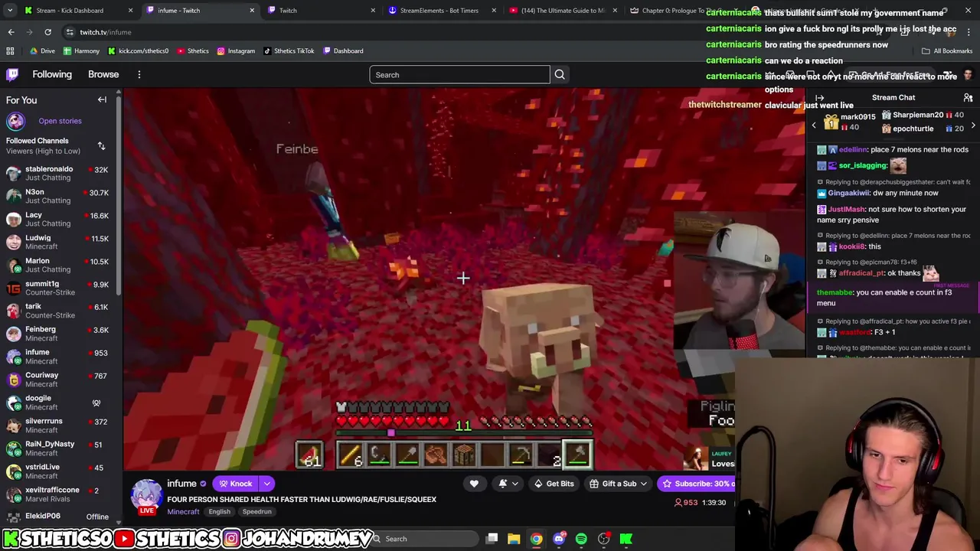The height and width of the screenshot is (551, 980).
Task: Open the summit1g channel in sidebar
Action: pyautogui.click(x=57, y=289)
